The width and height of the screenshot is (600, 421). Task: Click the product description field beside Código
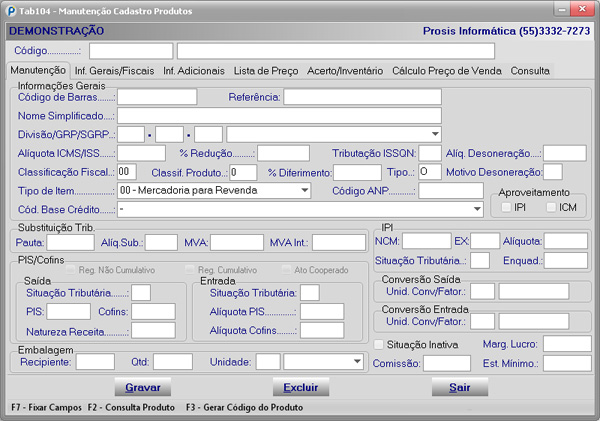[336, 51]
